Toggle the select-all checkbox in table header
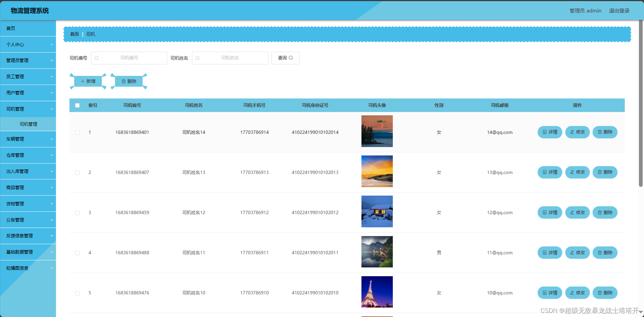644x317 pixels. coord(77,105)
